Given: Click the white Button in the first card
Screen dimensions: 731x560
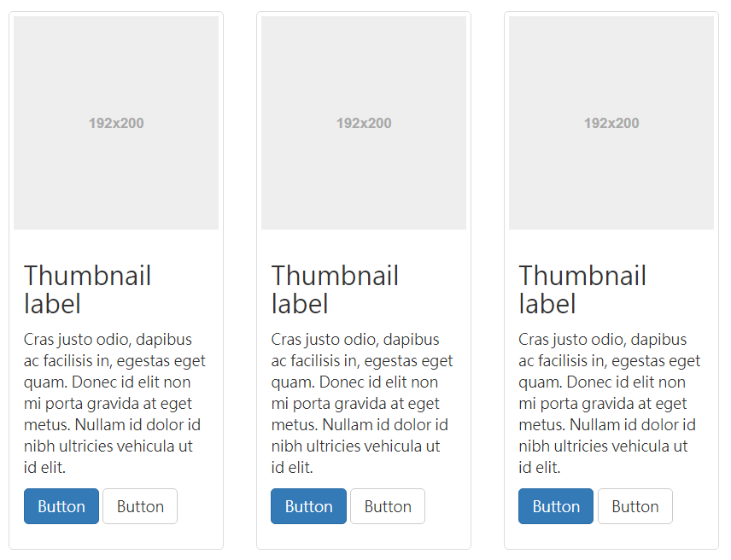Looking at the screenshot, I should tap(140, 506).
